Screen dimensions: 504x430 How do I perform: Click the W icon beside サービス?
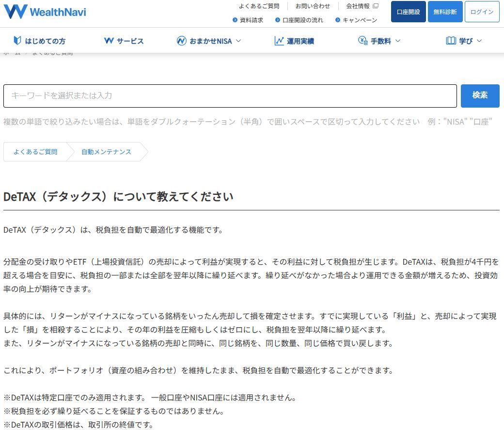pos(109,41)
